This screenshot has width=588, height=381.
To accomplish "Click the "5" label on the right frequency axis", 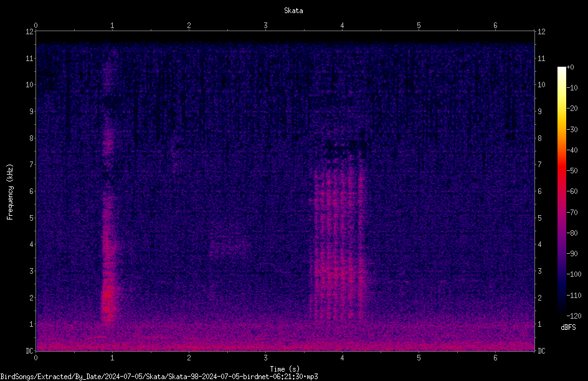I will (539, 218).
